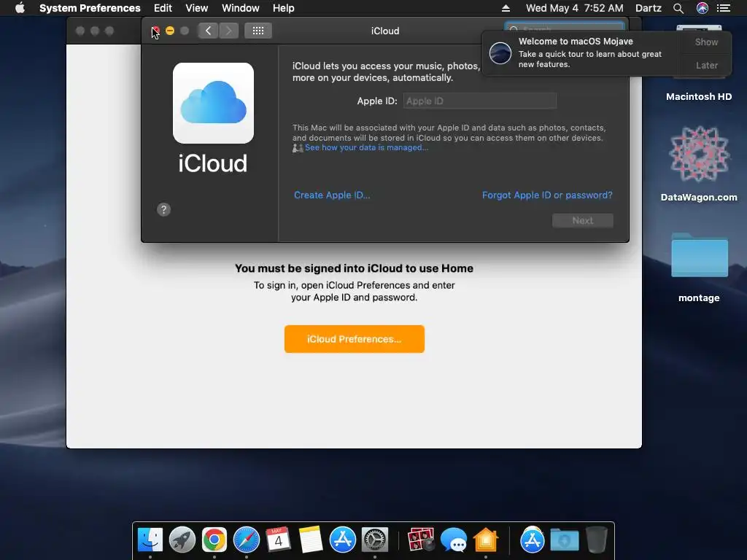The width and height of the screenshot is (747, 560).
Task: Minimize the iCloud preferences window
Action: click(169, 31)
